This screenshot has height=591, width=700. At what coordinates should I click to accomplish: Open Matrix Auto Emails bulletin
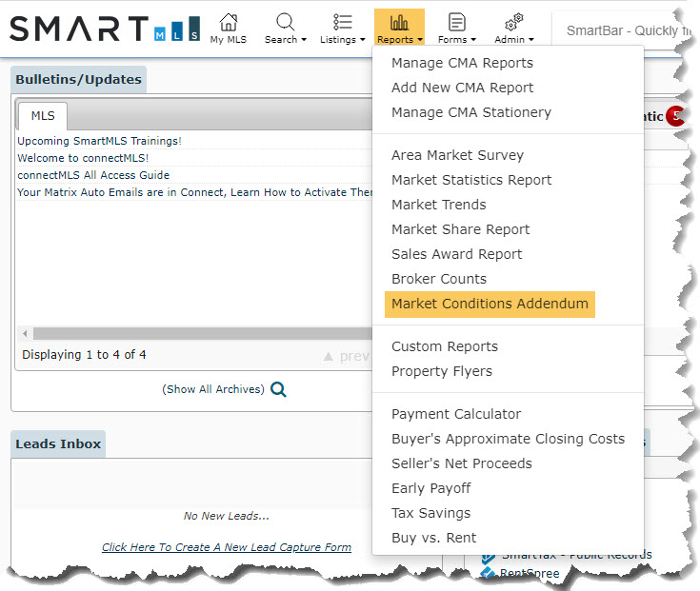[x=194, y=192]
